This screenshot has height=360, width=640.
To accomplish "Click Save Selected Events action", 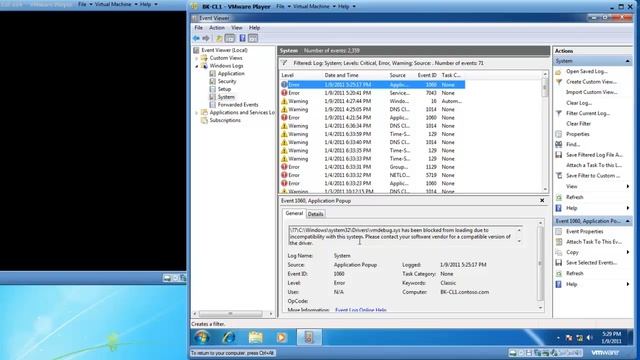I will pos(591,262).
